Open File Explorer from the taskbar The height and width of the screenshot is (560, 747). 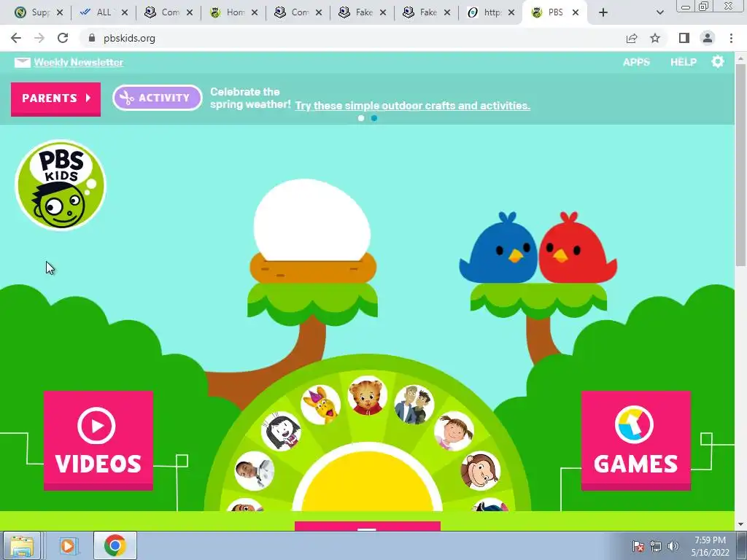[x=22, y=545]
